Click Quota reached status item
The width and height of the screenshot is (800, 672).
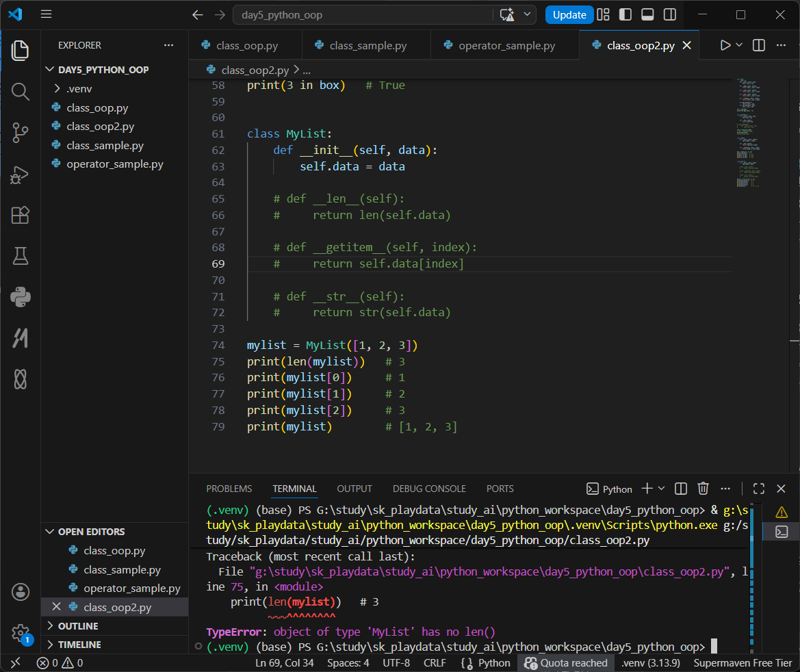point(566,663)
